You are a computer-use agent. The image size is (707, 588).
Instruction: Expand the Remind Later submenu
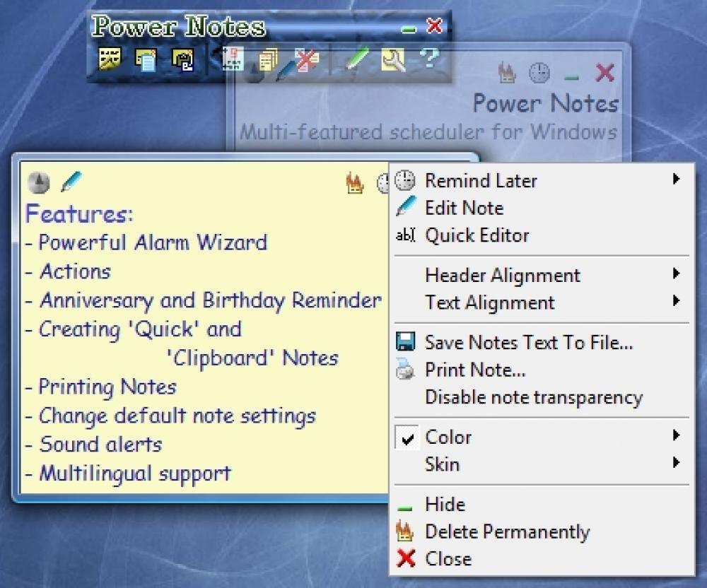coord(480,181)
